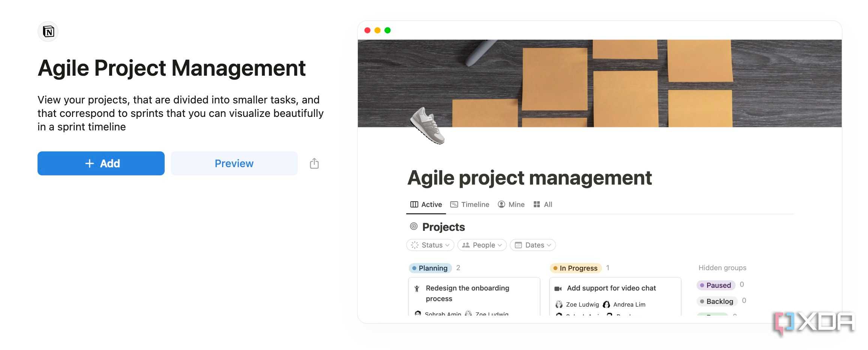Click the sneaker page icon
868x350 pixels.
(428, 126)
